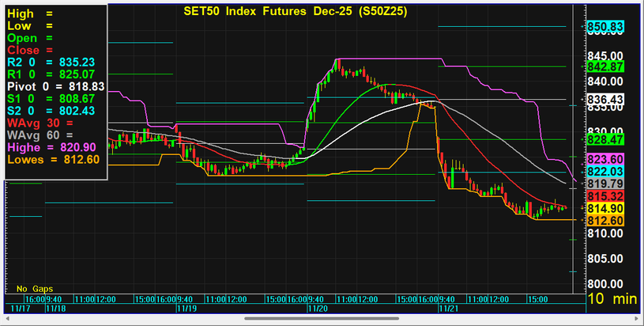Viewport: 644px width, 326px height.
Task: Click the magenta 823.60 price tag
Action: pos(605,159)
